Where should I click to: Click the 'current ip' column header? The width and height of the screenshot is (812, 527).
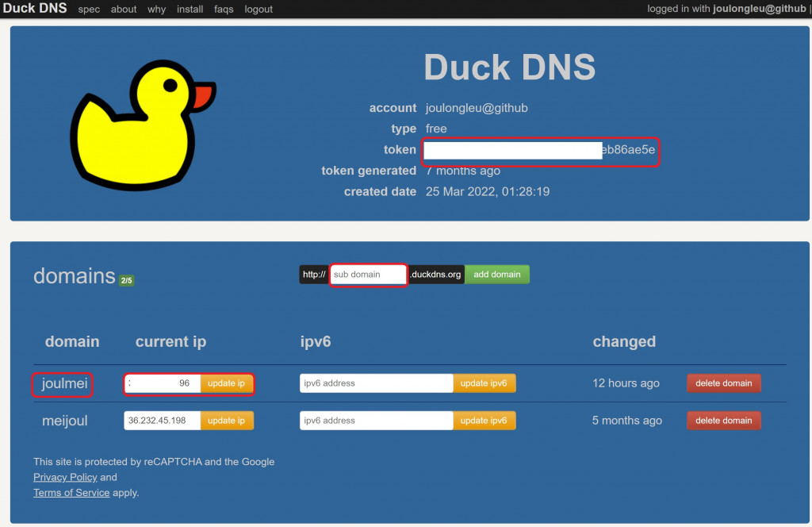point(171,341)
